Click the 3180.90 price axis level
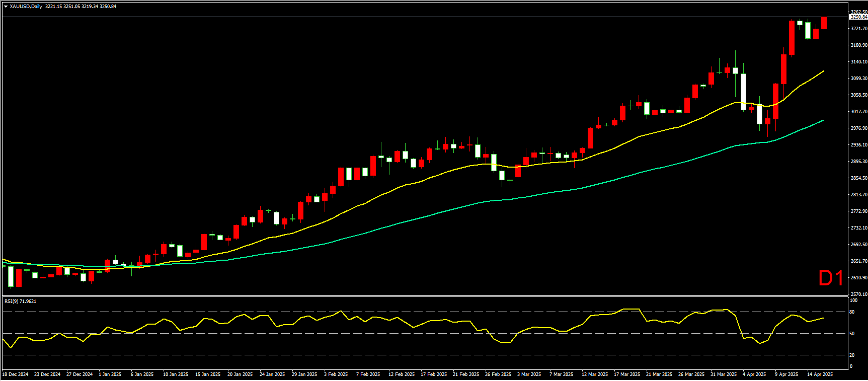 (x=858, y=45)
